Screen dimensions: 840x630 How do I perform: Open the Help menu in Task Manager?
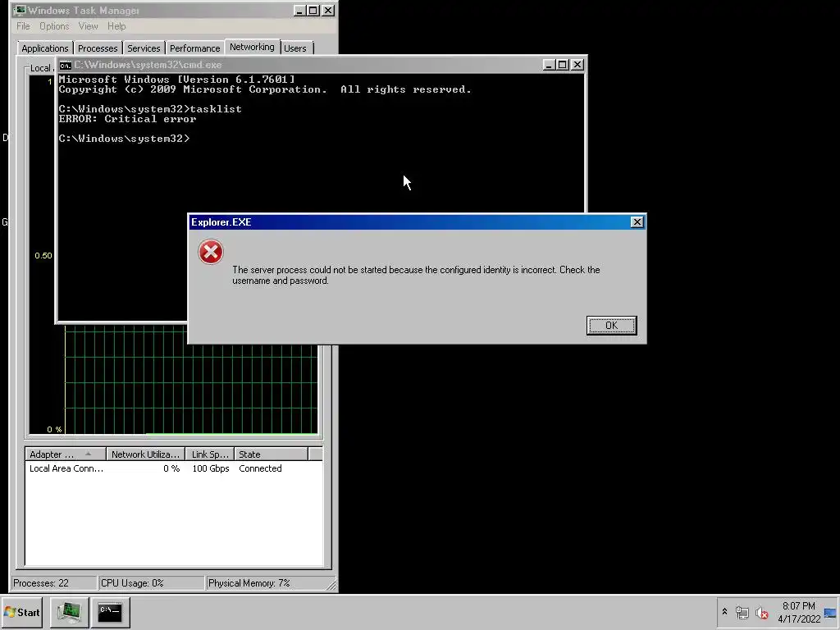[116, 26]
